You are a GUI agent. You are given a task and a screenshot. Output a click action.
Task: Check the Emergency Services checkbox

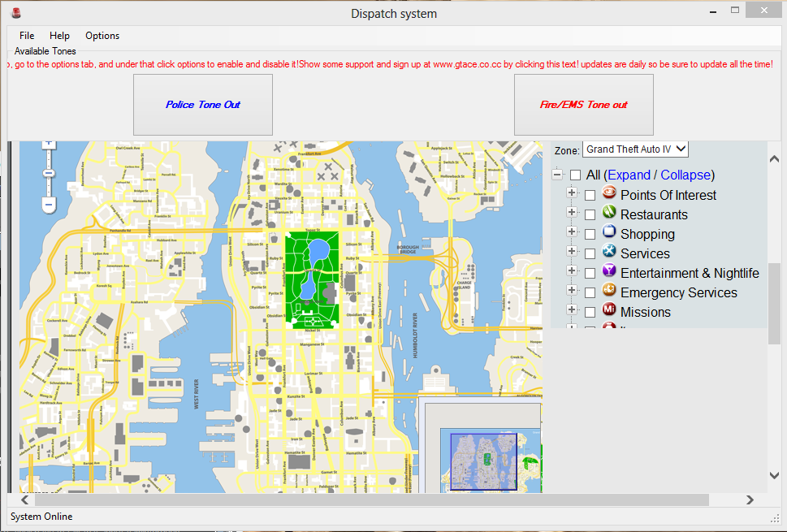click(x=590, y=293)
